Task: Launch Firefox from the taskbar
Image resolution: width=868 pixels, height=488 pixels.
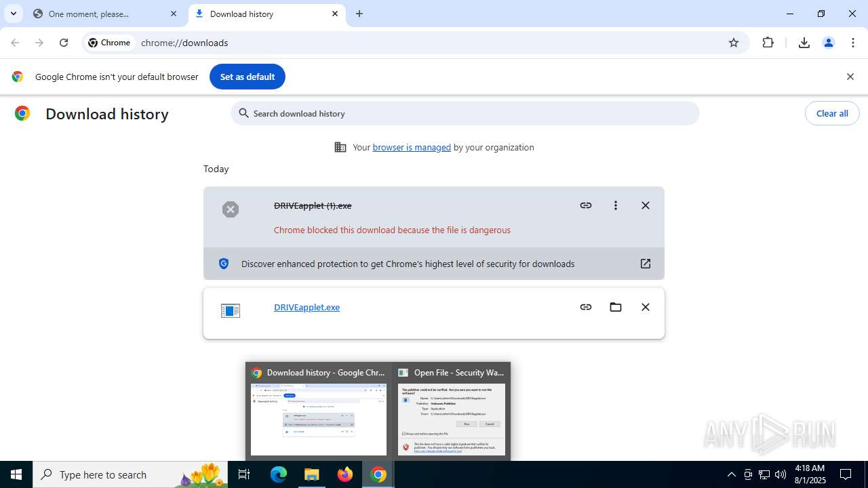Action: 345,474
